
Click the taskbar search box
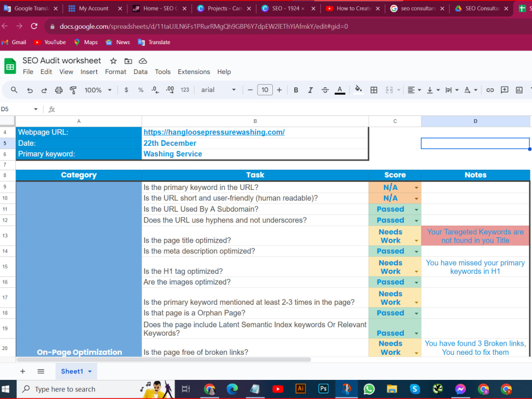95,389
